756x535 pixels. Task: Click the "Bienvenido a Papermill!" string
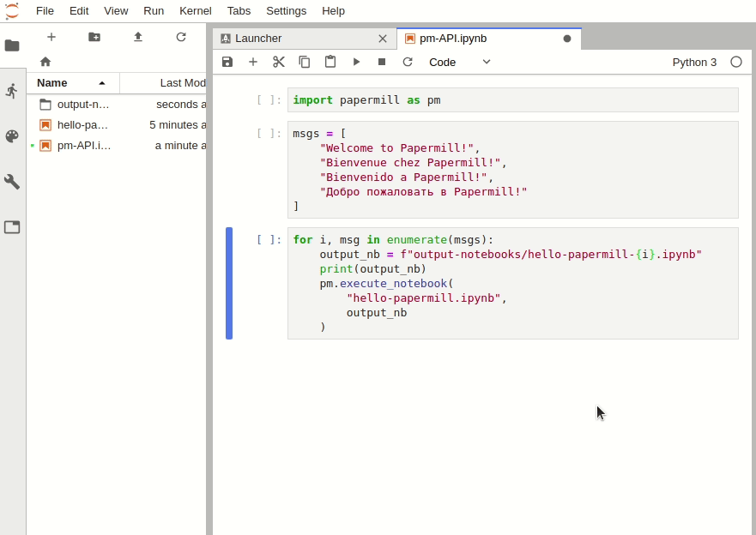tap(403, 177)
